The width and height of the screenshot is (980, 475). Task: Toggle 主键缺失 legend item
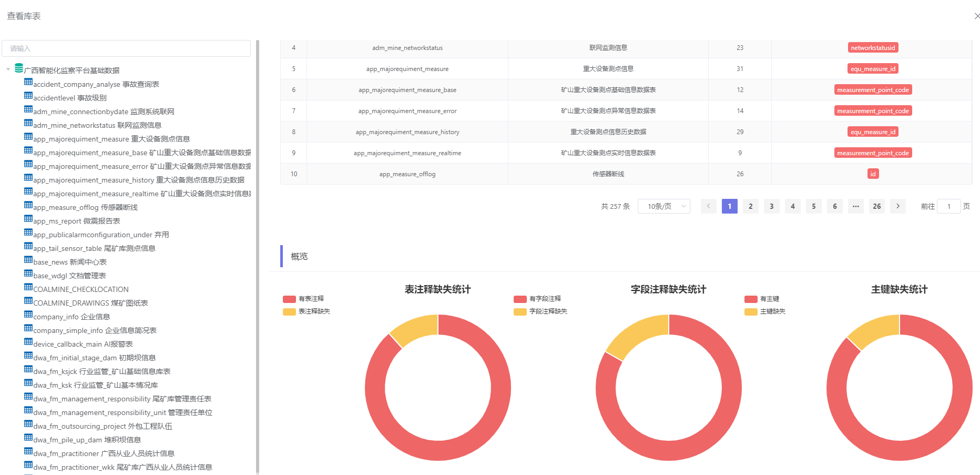pos(765,311)
